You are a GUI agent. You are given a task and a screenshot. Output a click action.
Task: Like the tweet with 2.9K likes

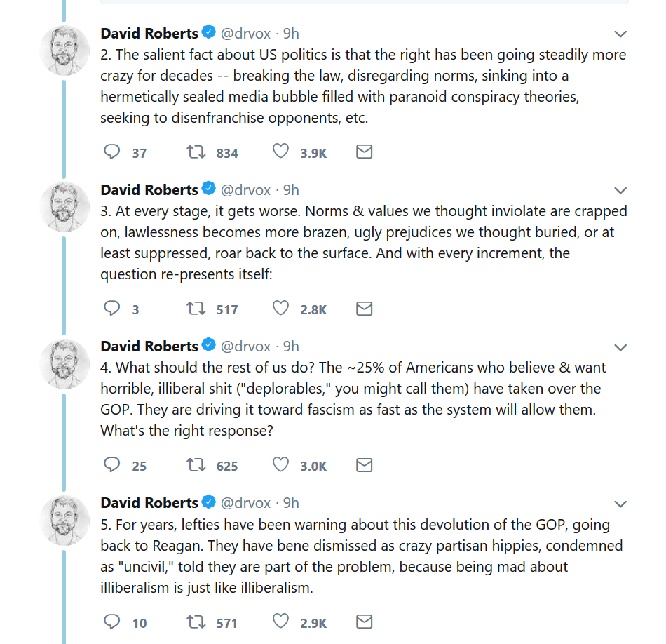280,622
